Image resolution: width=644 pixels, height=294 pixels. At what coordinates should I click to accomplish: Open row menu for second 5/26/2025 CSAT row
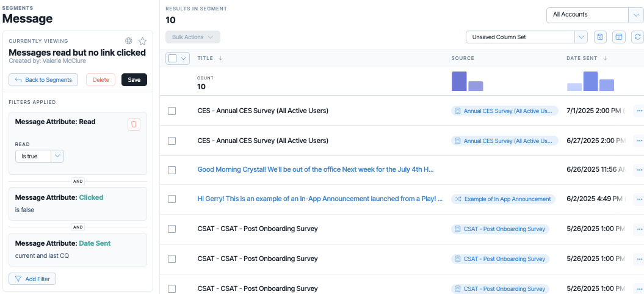tap(639, 259)
